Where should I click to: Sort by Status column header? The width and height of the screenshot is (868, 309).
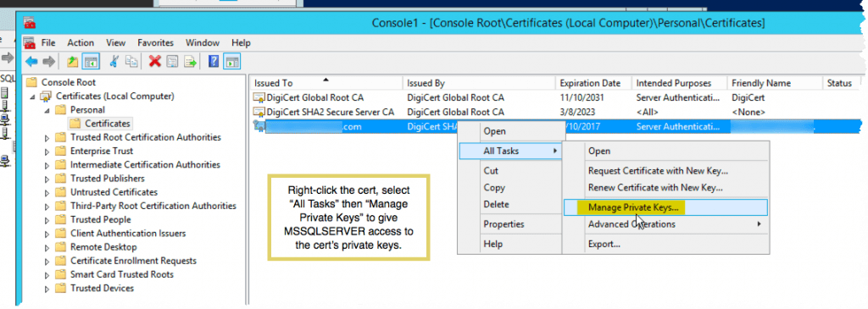tap(843, 84)
